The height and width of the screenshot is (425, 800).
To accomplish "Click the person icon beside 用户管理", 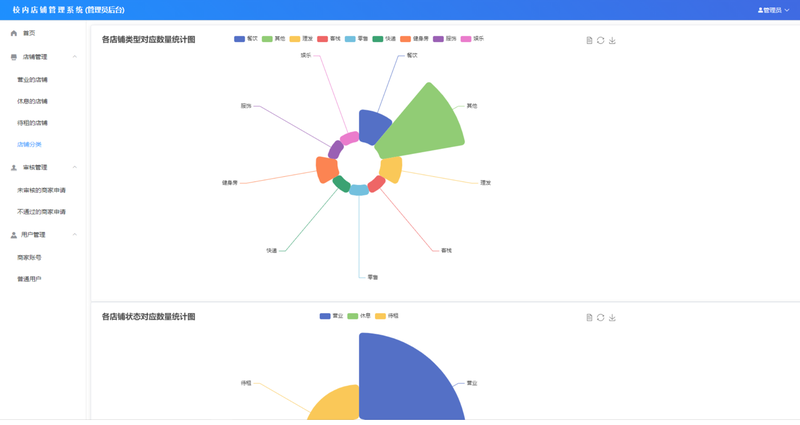I will pos(14,235).
